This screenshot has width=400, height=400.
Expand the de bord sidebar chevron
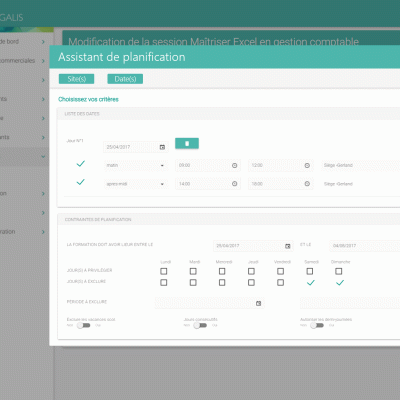click(x=43, y=42)
